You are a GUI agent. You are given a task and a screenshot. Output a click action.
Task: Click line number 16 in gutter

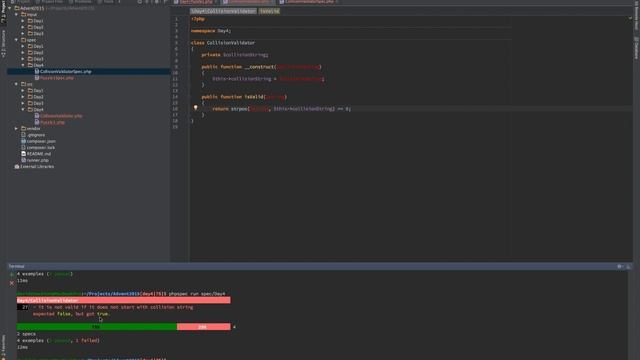pyautogui.click(x=176, y=109)
